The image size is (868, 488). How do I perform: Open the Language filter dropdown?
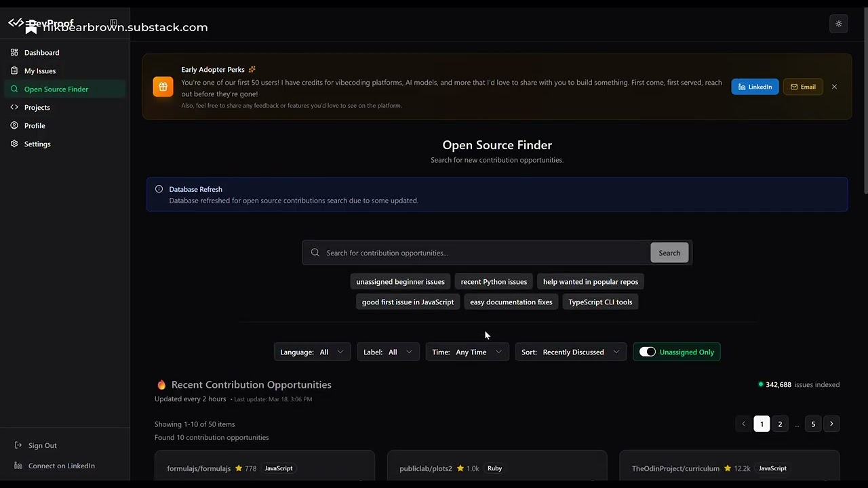[312, 352]
